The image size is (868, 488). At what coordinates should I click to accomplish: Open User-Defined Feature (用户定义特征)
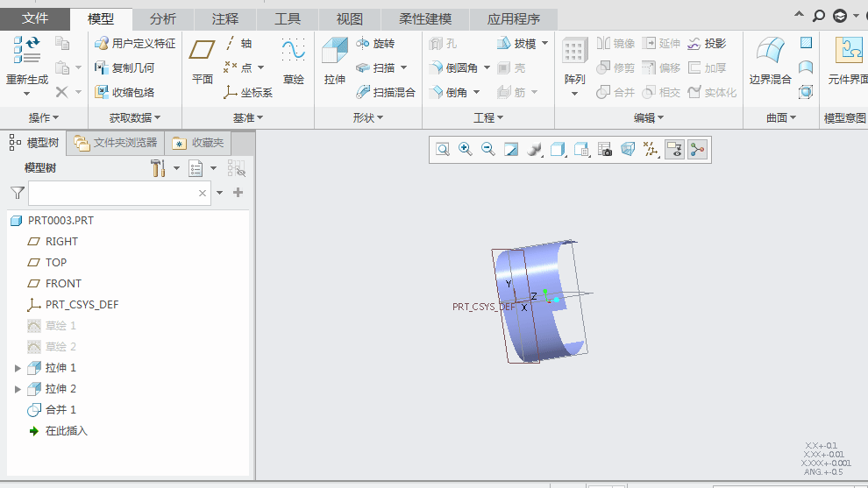click(x=135, y=43)
